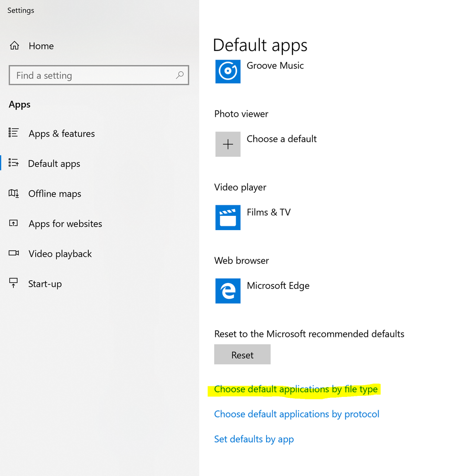Click the Find a setting search box
Viewport: 454px width, 476px height.
99,75
